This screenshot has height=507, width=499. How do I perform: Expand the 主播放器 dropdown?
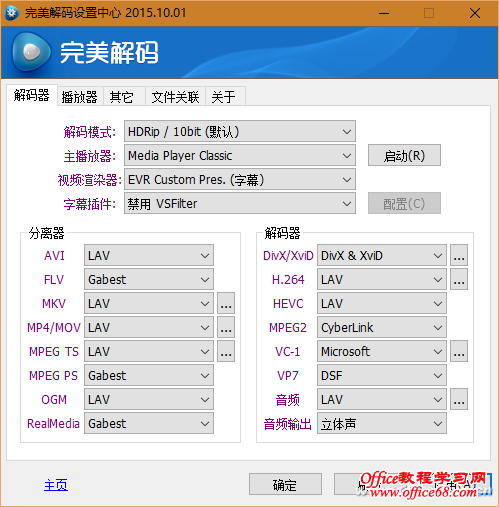[x=240, y=155]
